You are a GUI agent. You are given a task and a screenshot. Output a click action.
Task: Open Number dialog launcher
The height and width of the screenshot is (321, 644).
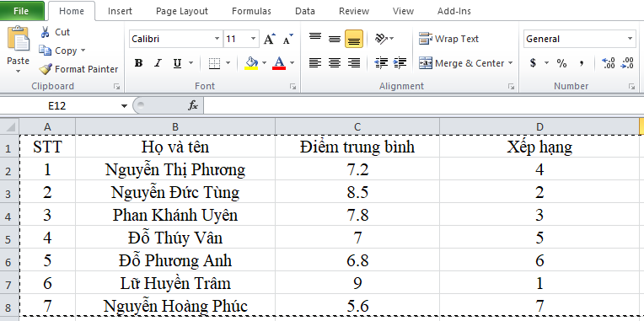click(631, 87)
